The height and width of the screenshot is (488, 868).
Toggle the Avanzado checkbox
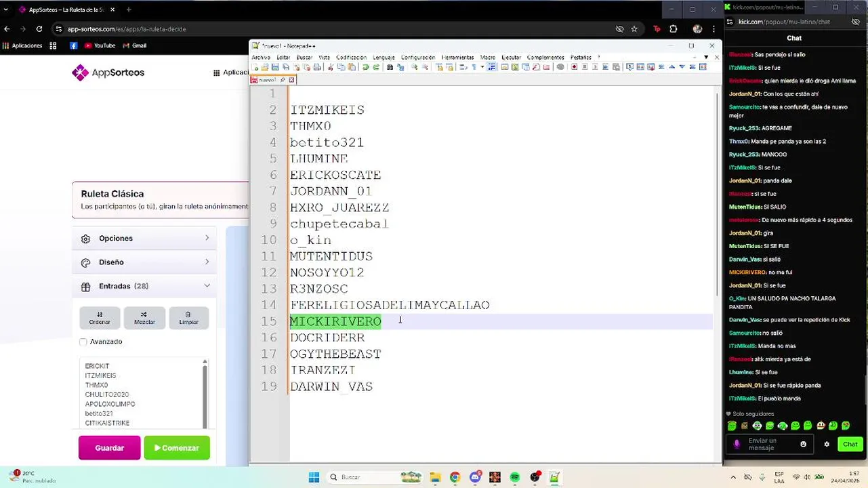tap(83, 342)
